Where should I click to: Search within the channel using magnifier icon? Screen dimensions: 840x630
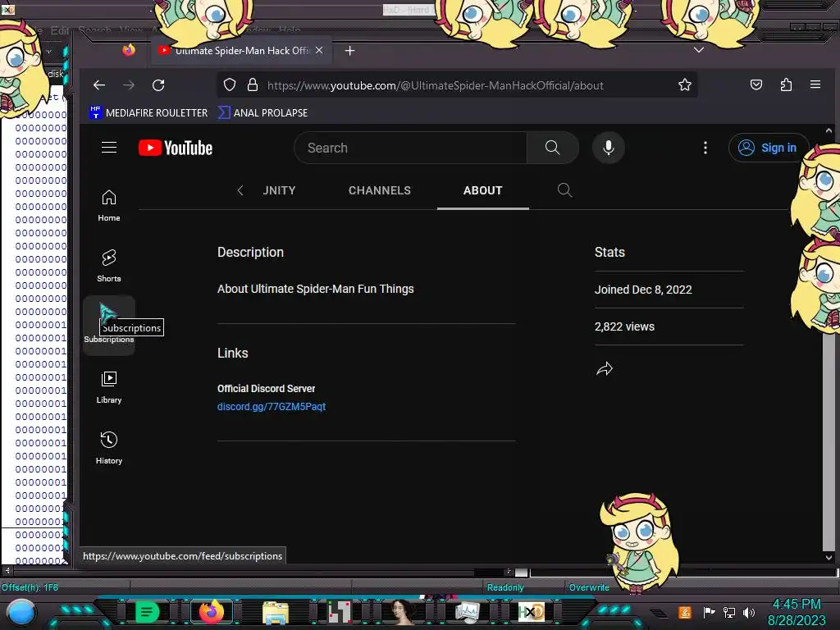[564, 190]
